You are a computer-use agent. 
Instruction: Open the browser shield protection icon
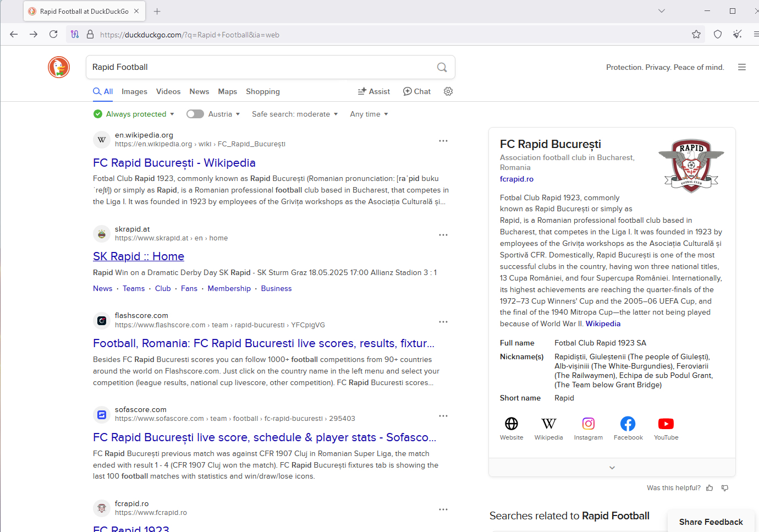click(718, 35)
